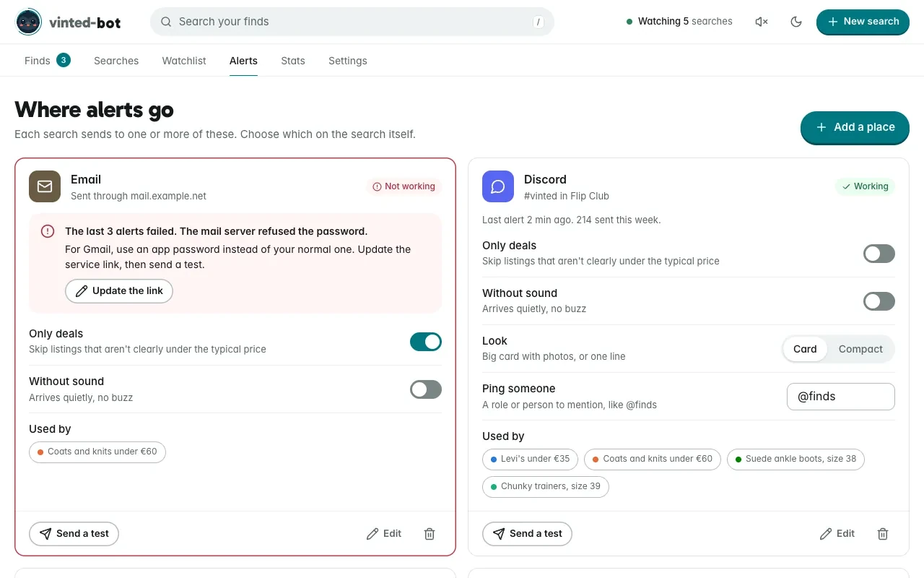This screenshot has height=578, width=924.
Task: Switch to the Stats tab
Action: point(293,61)
